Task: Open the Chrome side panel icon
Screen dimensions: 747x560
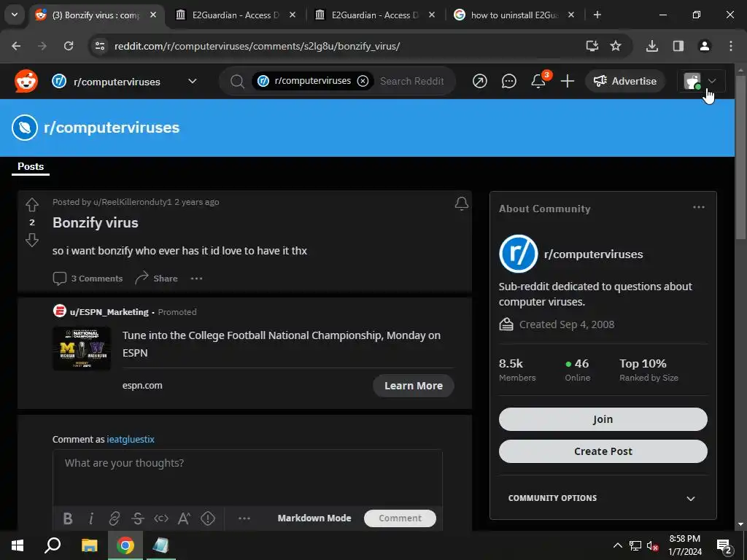Action: (678, 46)
